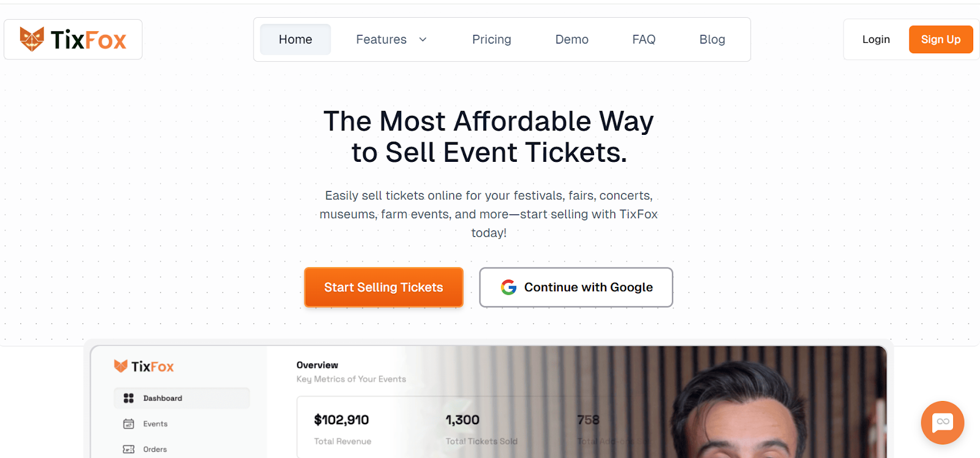
Task: Open the Blog from the navbar
Action: coord(712,39)
